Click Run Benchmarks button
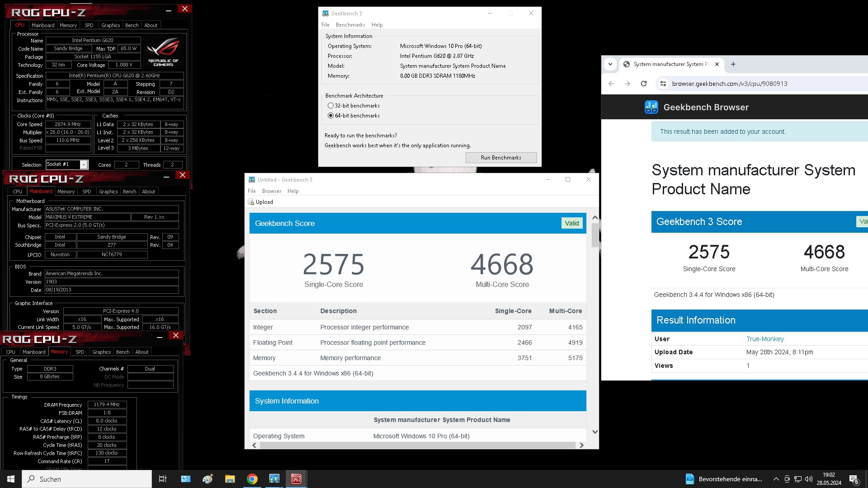Screen dimensions: 868x488 pos(501,158)
